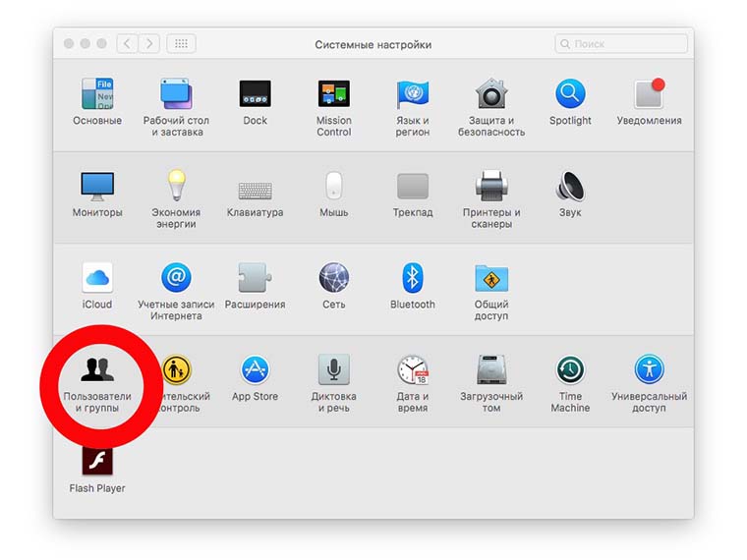Show all preferences with grid button
Screen dimensions: 747x560
point(181,44)
